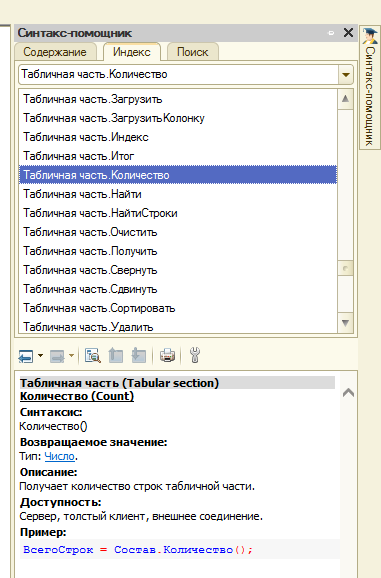This screenshot has width=381, height=578.
Task: Open the forward history dropdown arrow
Action: click(71, 356)
